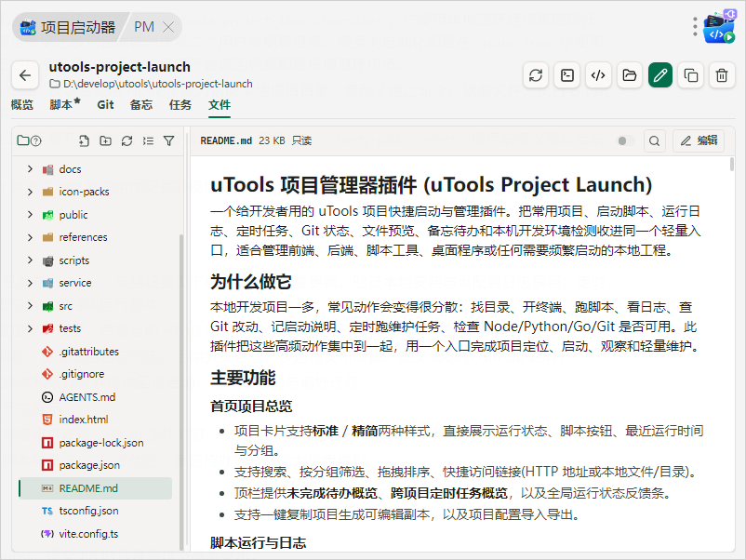746x560 pixels.
Task: Click the 为什么做它 heading in README
Action: [x=251, y=282]
